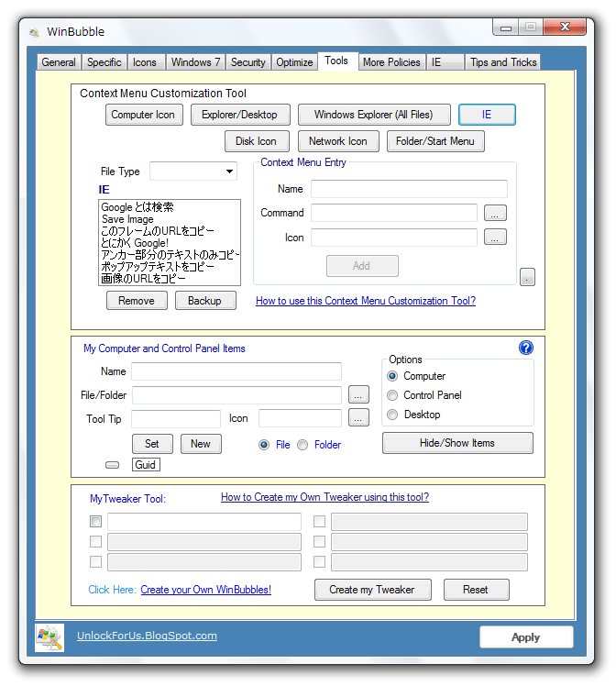Click the Context Menu Entry Name field
This screenshot has width=616, height=686.
[x=409, y=189]
